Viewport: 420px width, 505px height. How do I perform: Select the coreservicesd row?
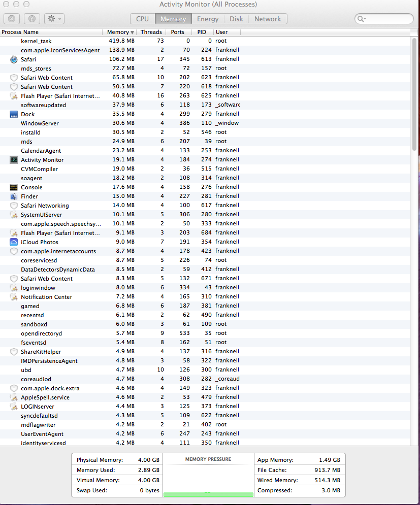[205, 260]
